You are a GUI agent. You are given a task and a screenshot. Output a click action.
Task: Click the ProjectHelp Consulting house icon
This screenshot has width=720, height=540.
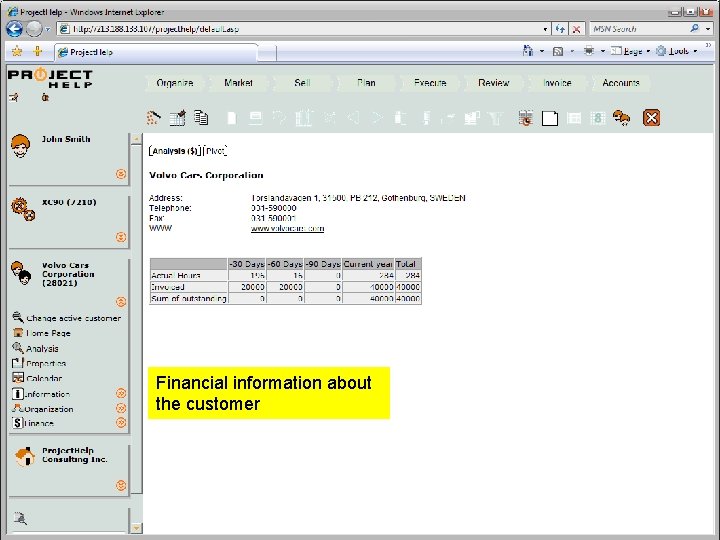click(x=25, y=456)
